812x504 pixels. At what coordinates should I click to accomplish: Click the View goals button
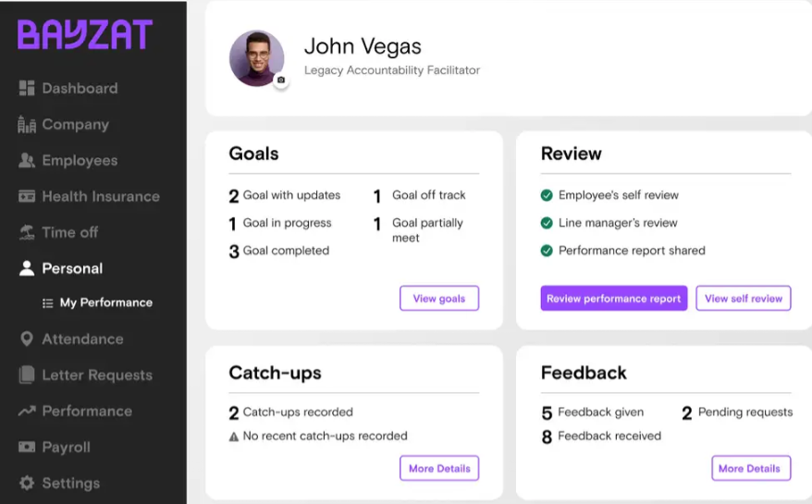[439, 299]
